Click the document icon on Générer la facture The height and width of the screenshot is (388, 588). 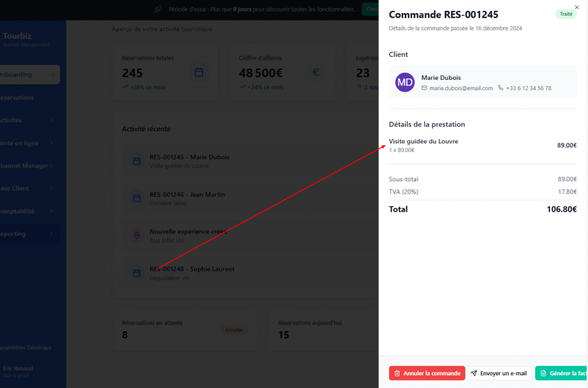tap(543, 373)
